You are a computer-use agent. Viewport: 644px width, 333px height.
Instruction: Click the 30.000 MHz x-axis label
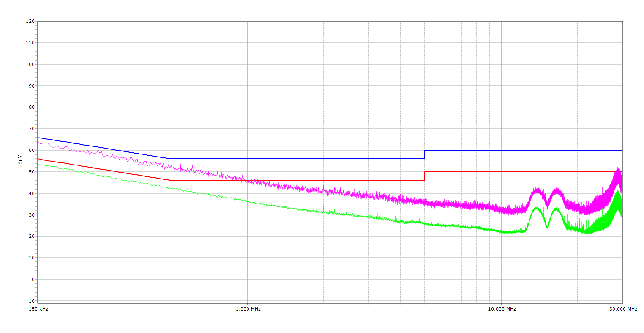(623, 309)
